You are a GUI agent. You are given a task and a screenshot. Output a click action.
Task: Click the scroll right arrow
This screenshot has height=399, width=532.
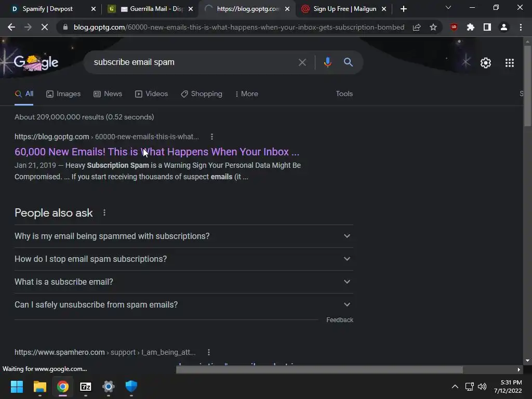[519, 370]
